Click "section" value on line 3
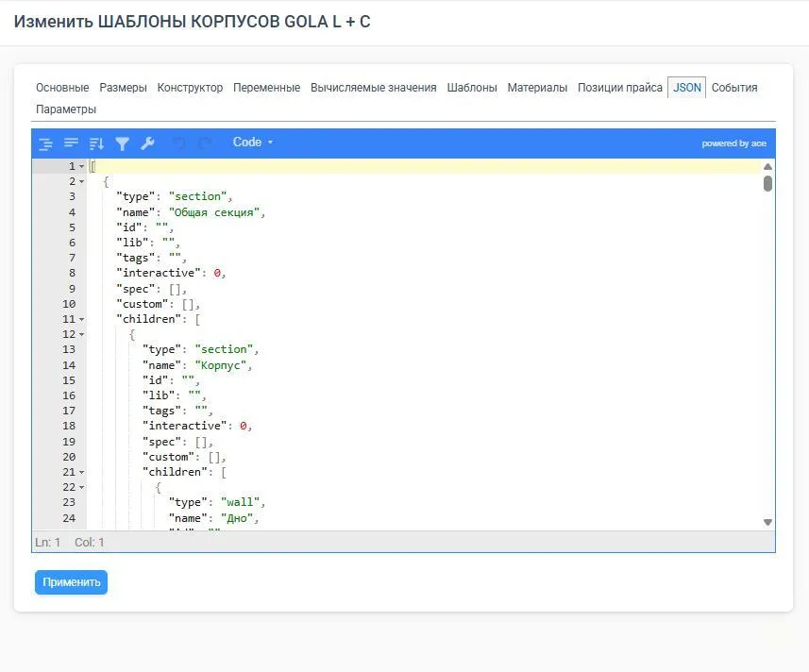 [x=197, y=196]
